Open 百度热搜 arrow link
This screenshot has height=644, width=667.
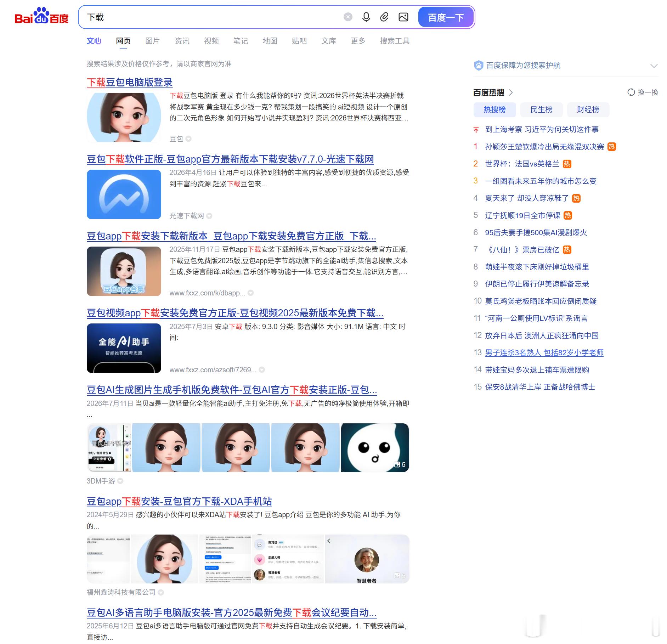pos(511,93)
